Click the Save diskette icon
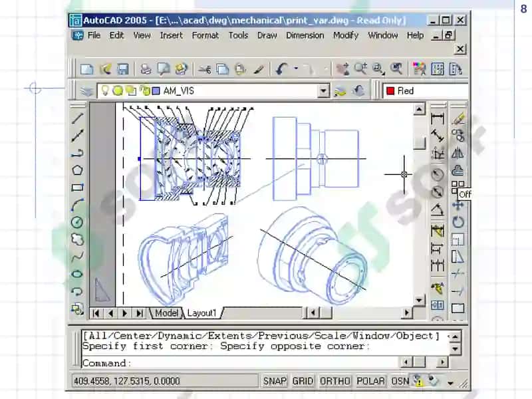 123,69
